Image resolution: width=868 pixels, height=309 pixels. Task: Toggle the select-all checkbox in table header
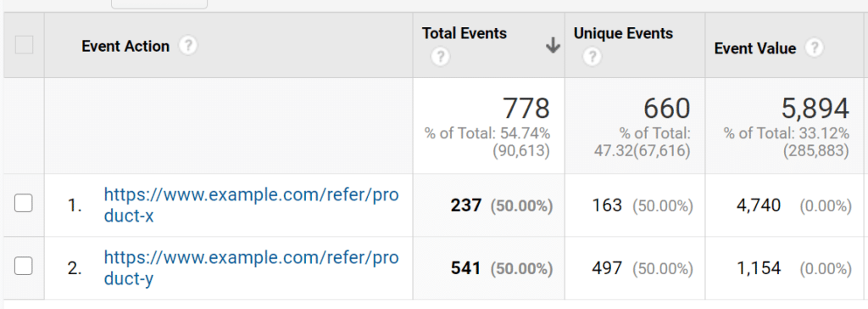pos(24,45)
